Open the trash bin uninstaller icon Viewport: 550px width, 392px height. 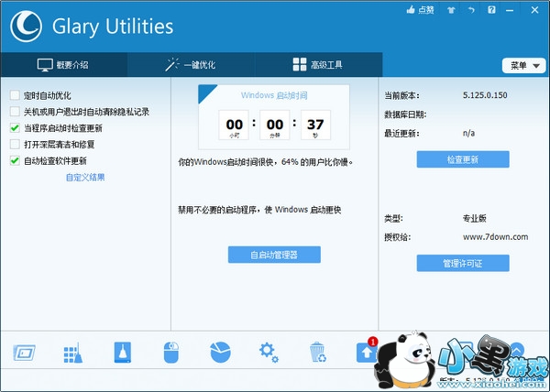[318, 352]
